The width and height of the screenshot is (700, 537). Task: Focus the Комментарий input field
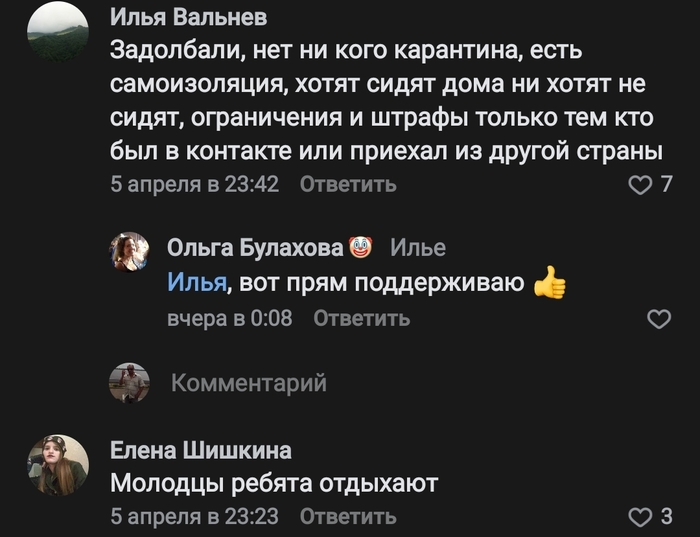tap(400, 383)
